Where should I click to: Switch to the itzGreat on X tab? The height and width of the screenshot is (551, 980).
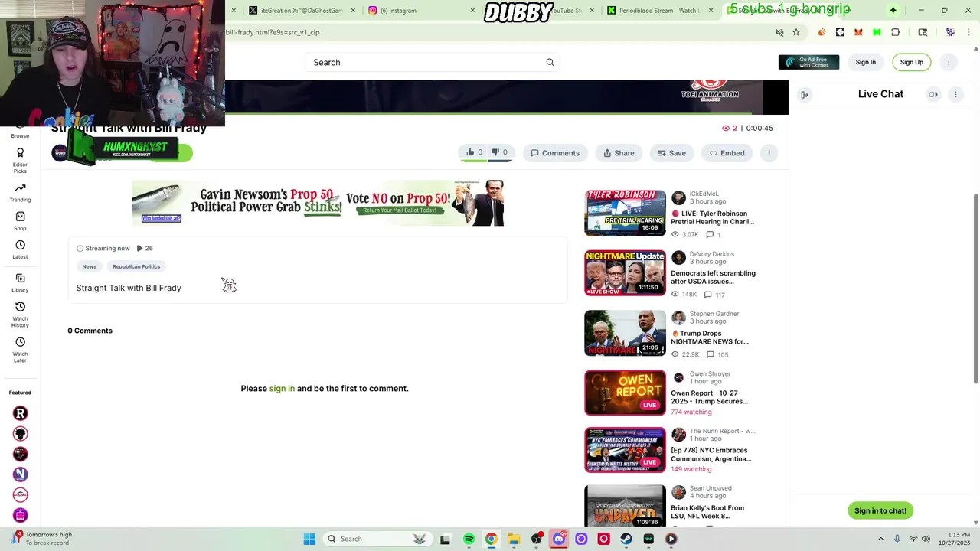pyautogui.click(x=302, y=11)
